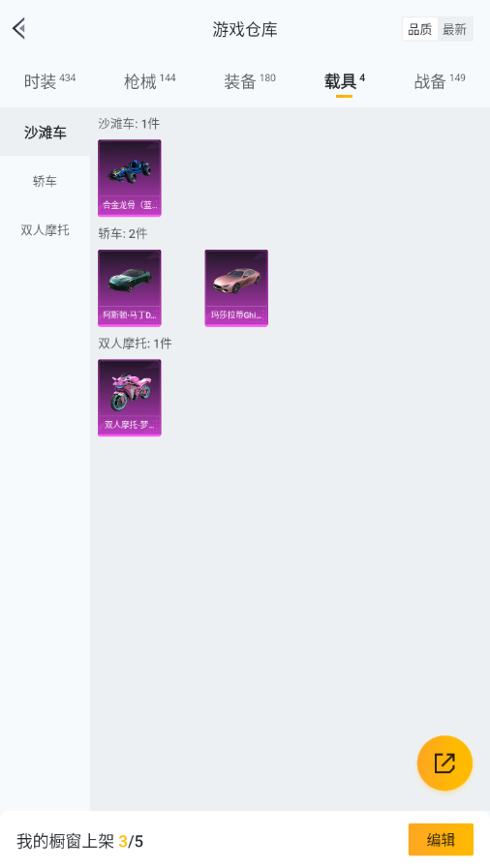490x868 pixels.
Task: Switch to the 战备 tab
Action: click(440, 81)
